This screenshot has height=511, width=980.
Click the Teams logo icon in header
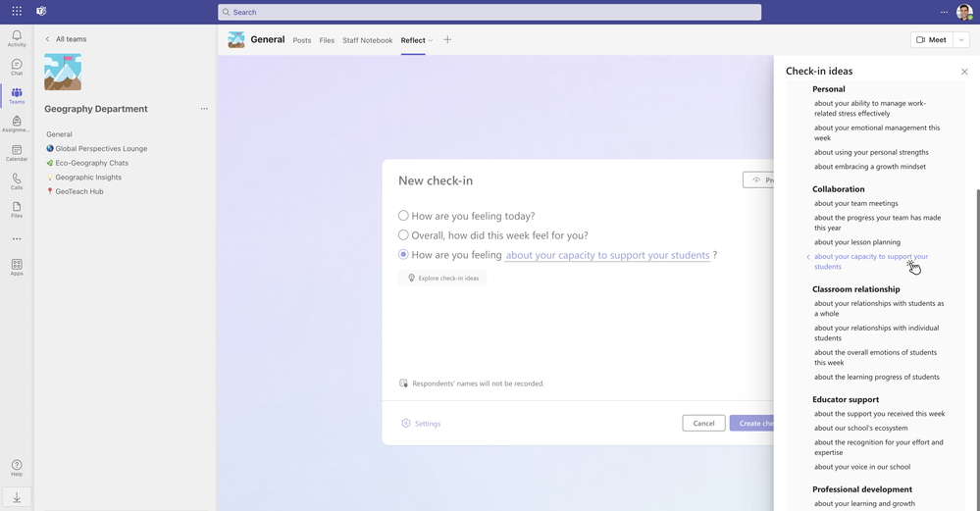41,11
